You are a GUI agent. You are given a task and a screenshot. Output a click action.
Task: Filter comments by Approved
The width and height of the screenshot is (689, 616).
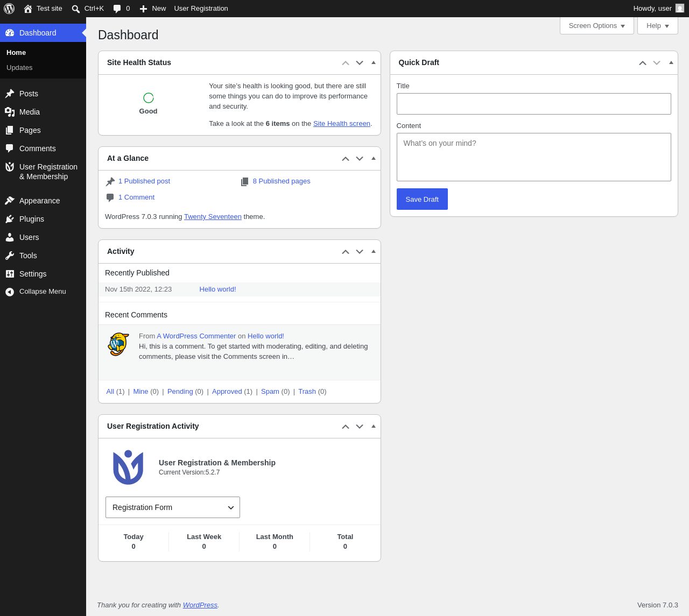point(227,392)
